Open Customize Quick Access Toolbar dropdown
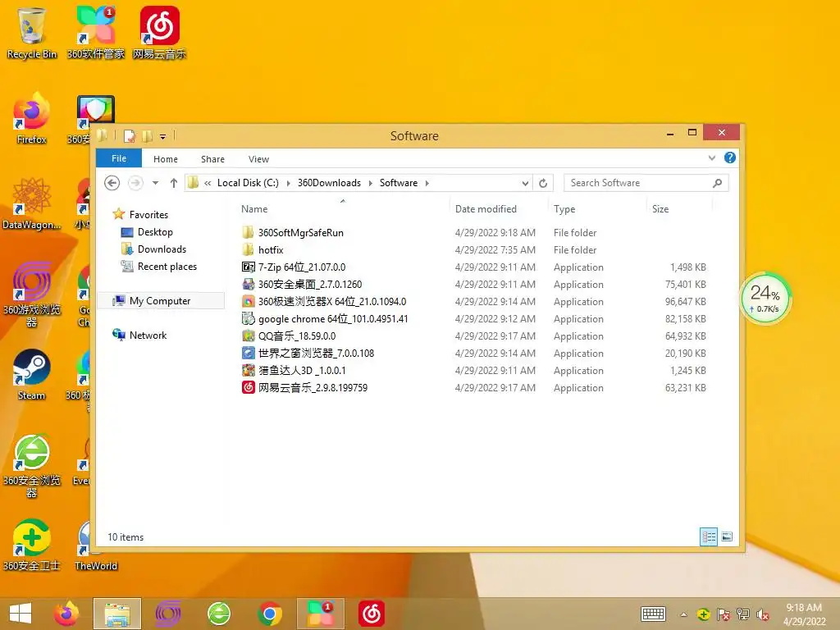Image resolution: width=840 pixels, height=630 pixels. click(163, 137)
